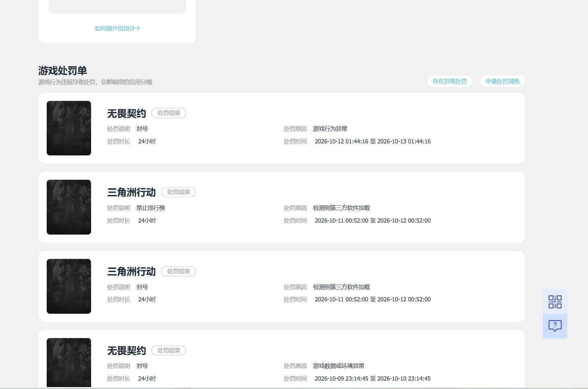Screen dimensions: 588x389
Task: Click 申请处罚减免 button
Action: click(502, 81)
